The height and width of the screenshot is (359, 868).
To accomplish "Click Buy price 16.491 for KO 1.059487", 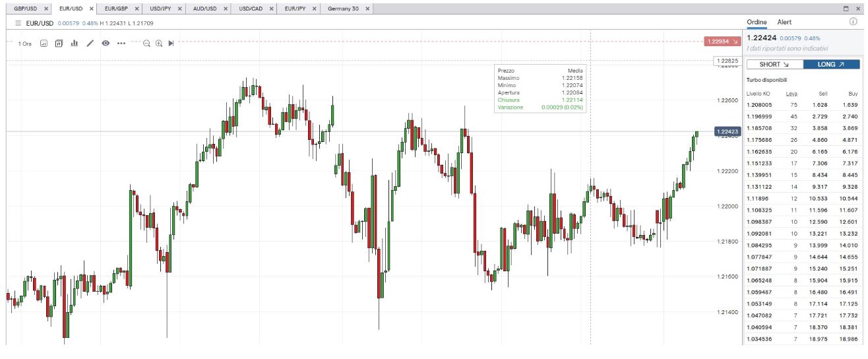I will tap(849, 292).
